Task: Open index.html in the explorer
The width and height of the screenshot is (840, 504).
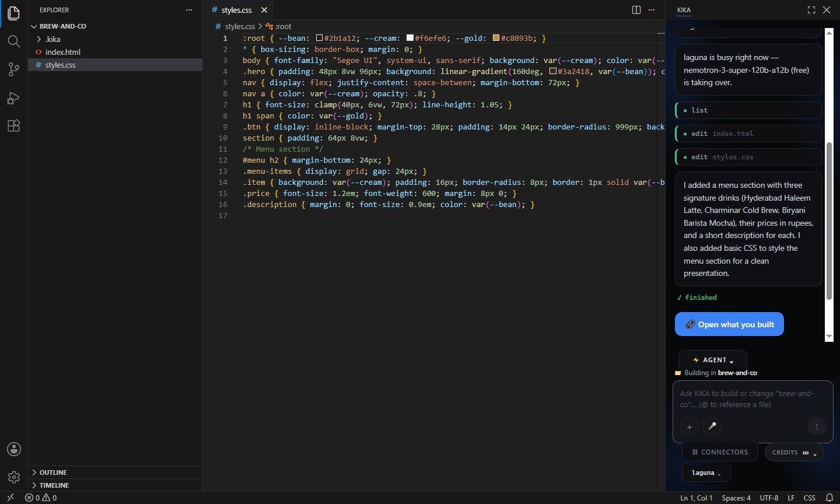Action: click(x=116, y=52)
